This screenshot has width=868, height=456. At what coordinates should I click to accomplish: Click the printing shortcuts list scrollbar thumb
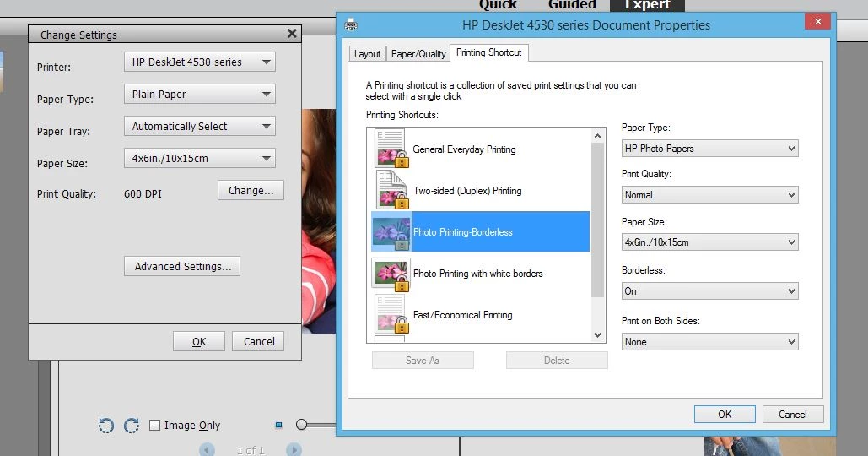click(597, 220)
